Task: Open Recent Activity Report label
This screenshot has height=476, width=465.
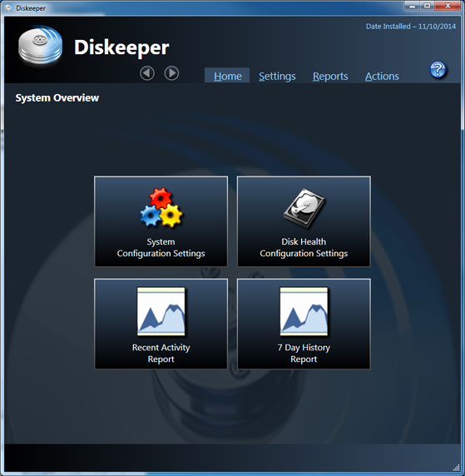Action: [x=161, y=353]
